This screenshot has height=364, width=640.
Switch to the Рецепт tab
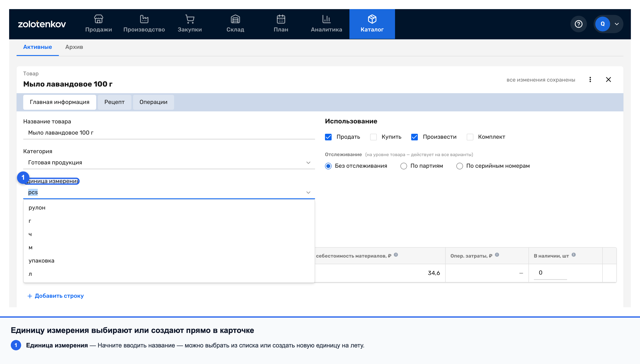pos(114,102)
